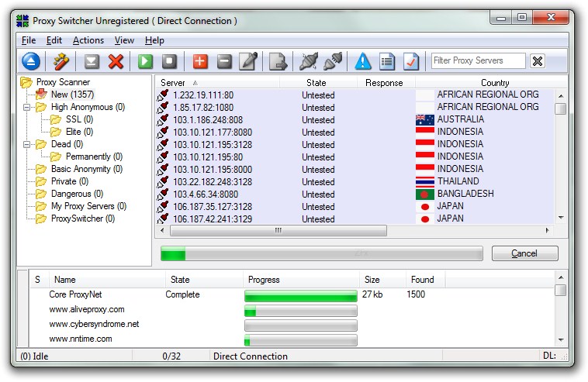Sort by the State column header

[x=318, y=83]
